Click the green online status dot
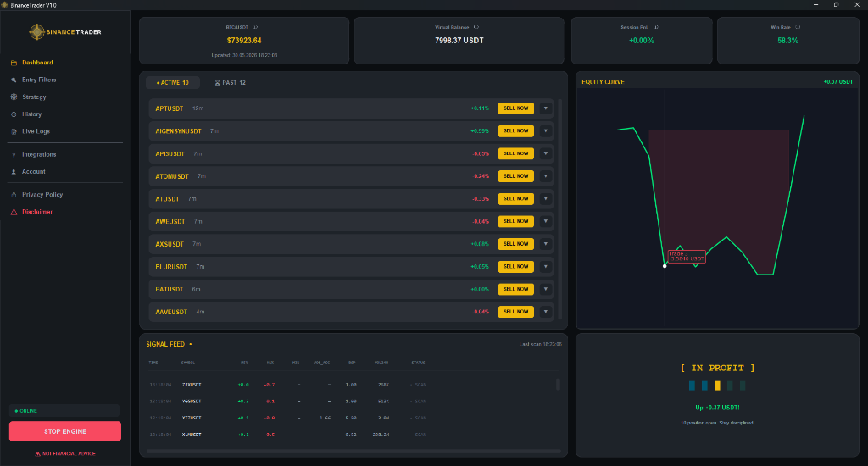Screen dimensions: 868x466 click(x=16, y=411)
